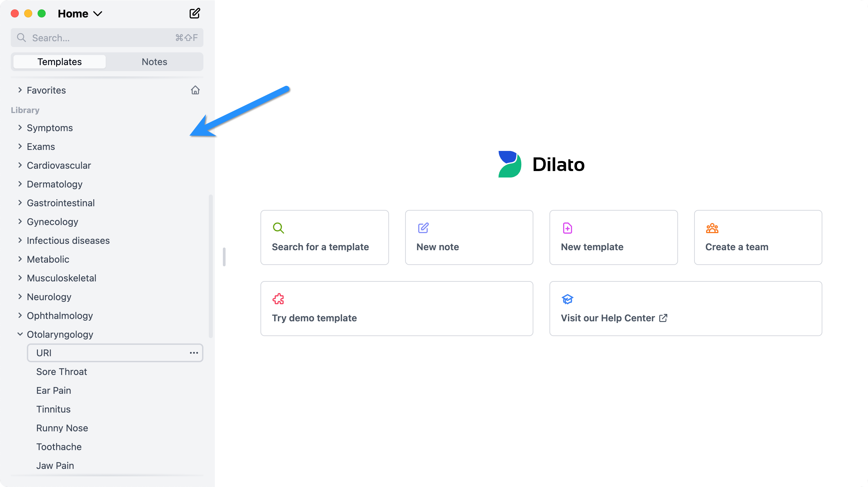Image resolution: width=868 pixels, height=487 pixels.
Task: Click the Home icon in Favorites row
Action: [x=195, y=90]
